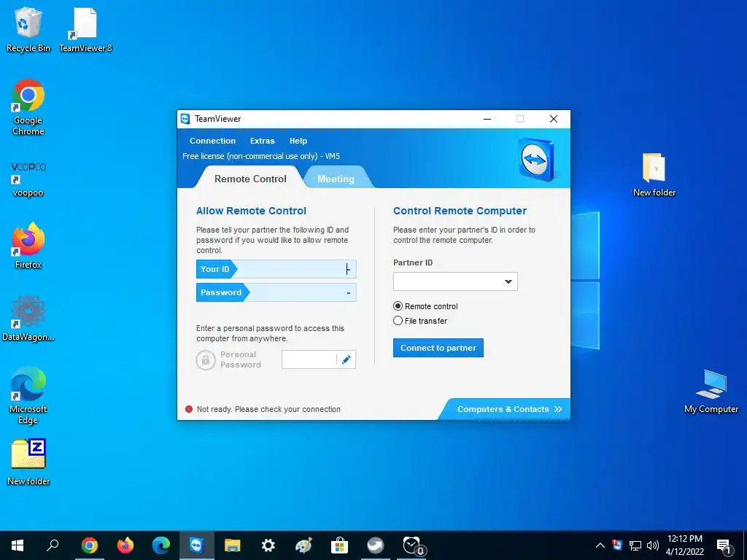Screen dimensions: 747x560
Task: Open network status in system tray
Action: [635, 545]
